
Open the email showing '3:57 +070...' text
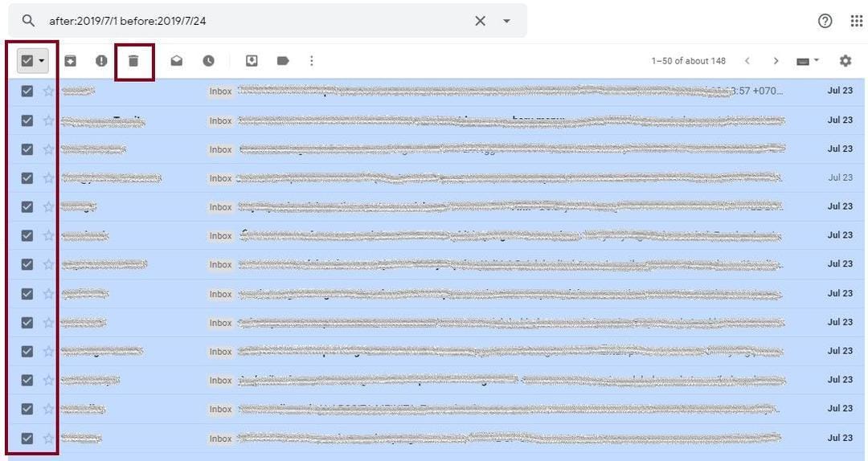pyautogui.click(x=436, y=91)
